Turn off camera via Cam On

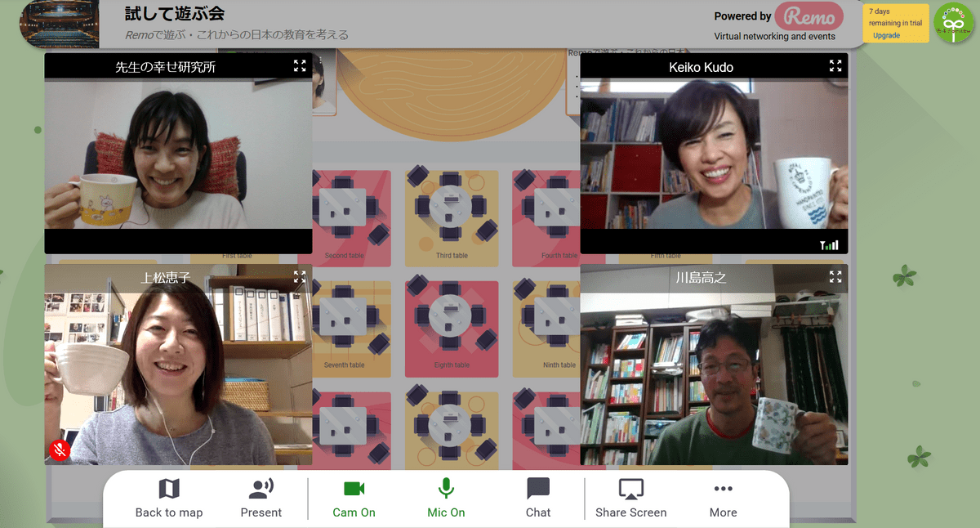coord(354,499)
